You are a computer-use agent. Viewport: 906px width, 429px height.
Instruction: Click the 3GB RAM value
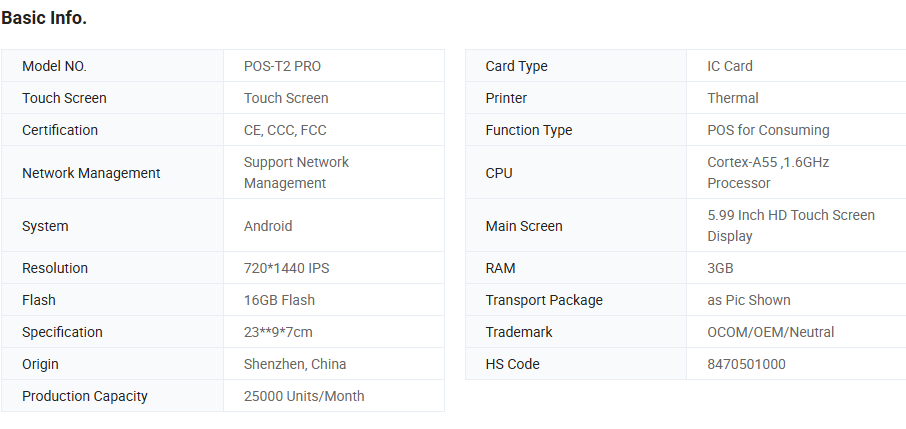[720, 268]
